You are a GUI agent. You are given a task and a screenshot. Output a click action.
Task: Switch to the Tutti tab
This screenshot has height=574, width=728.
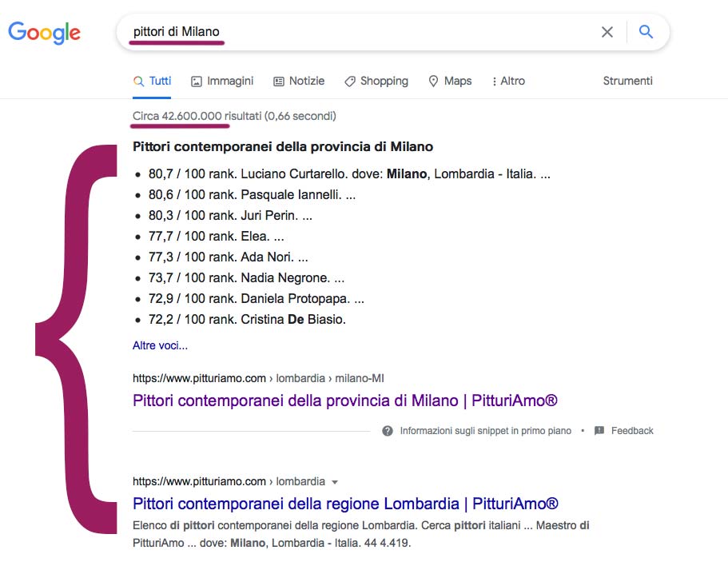pyautogui.click(x=152, y=82)
